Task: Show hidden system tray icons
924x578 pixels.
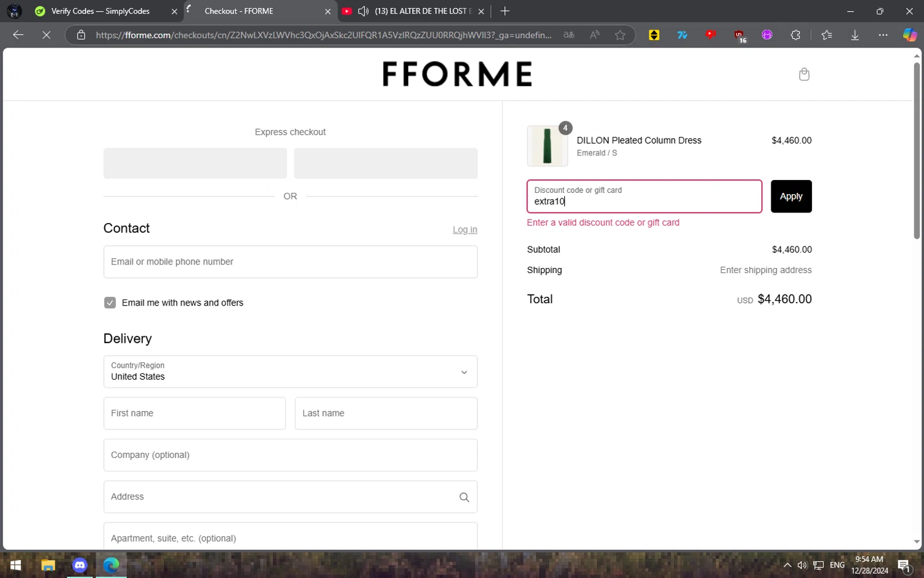Action: (x=787, y=565)
